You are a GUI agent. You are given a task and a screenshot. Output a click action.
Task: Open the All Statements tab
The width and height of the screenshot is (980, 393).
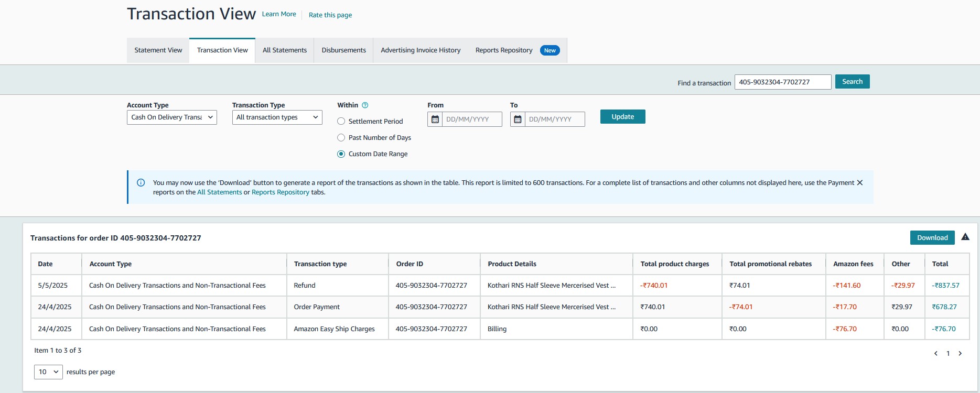pos(285,50)
